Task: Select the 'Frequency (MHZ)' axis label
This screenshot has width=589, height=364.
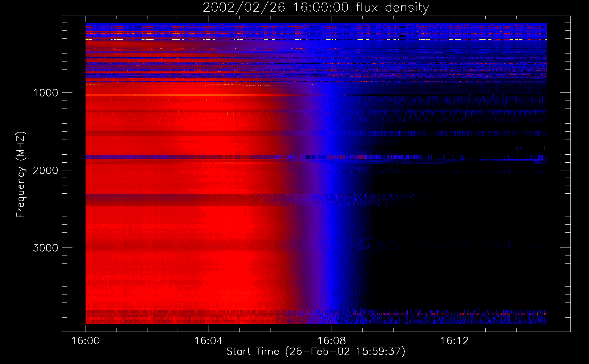Action: (x=20, y=175)
